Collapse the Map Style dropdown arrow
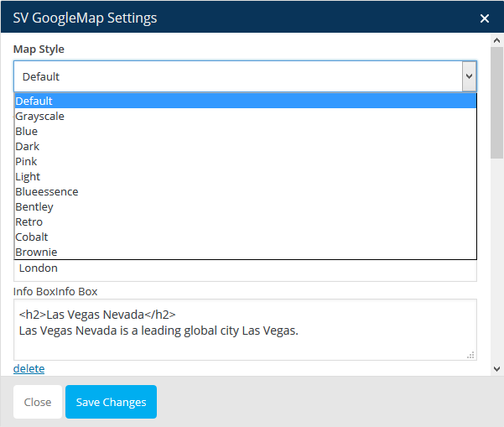 click(x=469, y=76)
